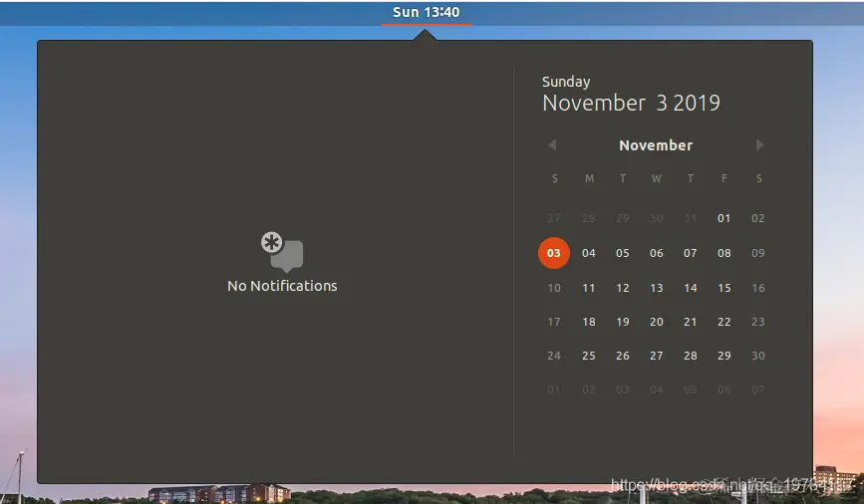
Task: Click the 'November 3 2019' date heading
Action: tap(631, 103)
